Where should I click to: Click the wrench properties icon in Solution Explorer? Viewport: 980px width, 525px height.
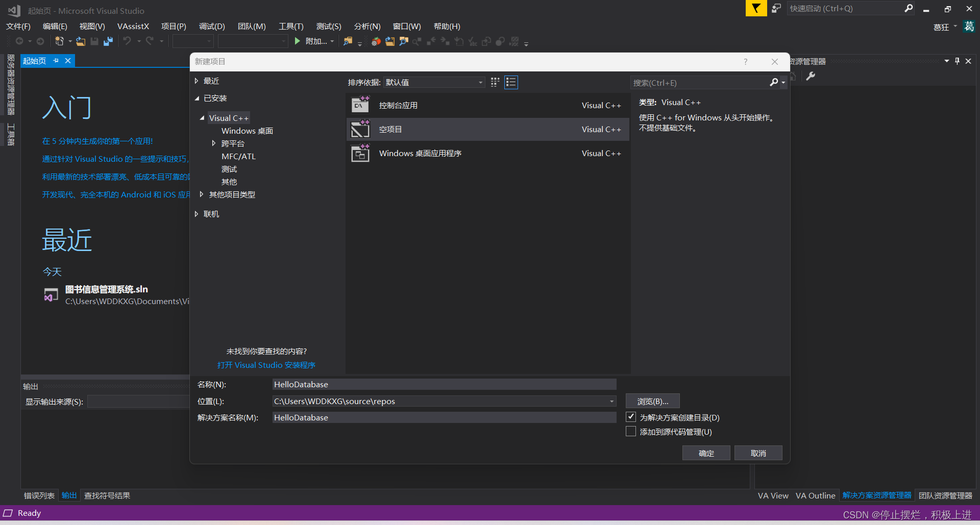811,77
